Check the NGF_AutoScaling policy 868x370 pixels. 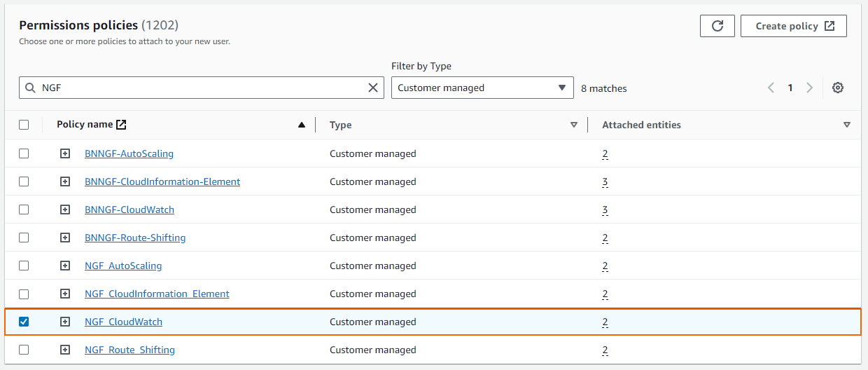click(24, 266)
